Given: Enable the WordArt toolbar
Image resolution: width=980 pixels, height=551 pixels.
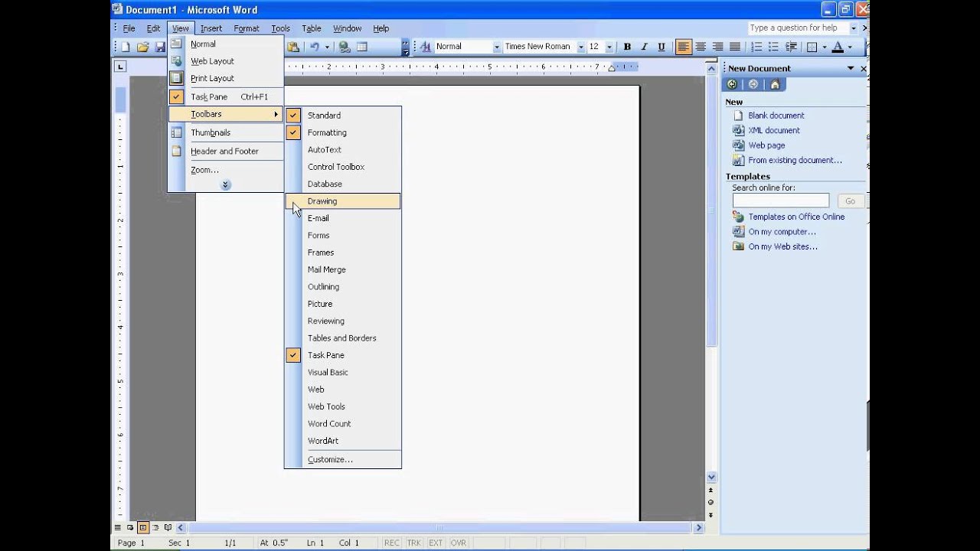Looking at the screenshot, I should coord(343,441).
